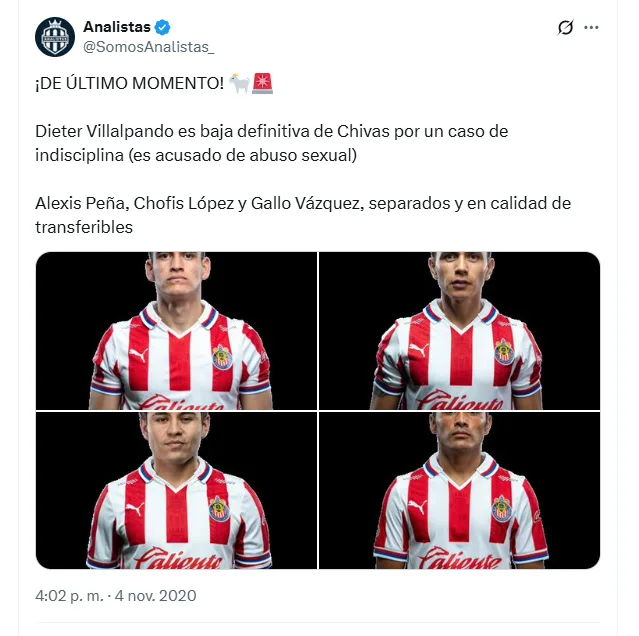The image size is (639, 636).
Task: Open the top-left player photo
Action: (x=176, y=331)
